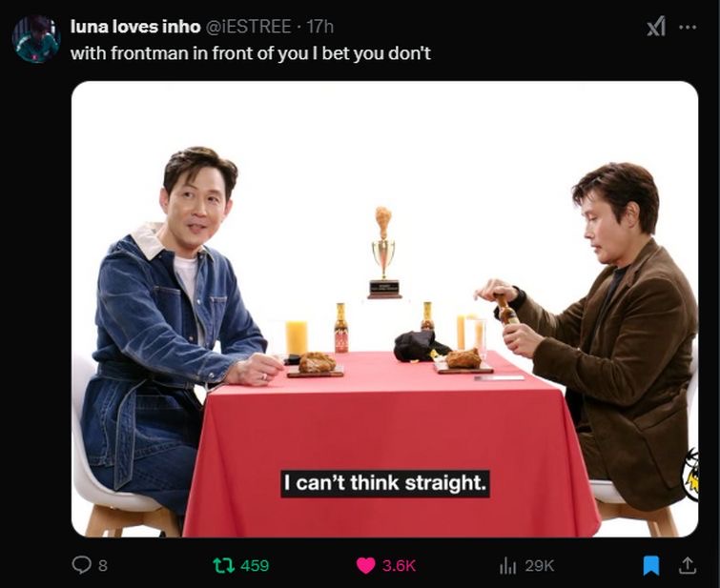Click the 29K views count
The width and height of the screenshot is (720, 588).
[x=540, y=565]
